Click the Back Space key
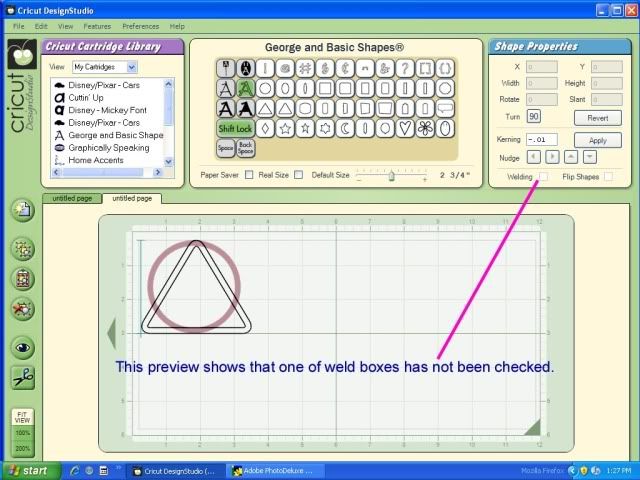Viewport: 640px width, 480px height. pos(245,149)
